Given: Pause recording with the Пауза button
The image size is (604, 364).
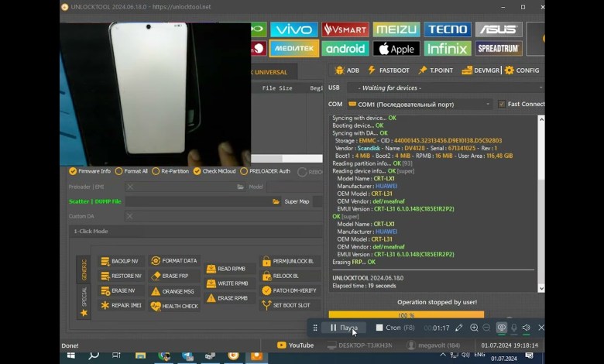Looking at the screenshot, I should click(x=344, y=328).
